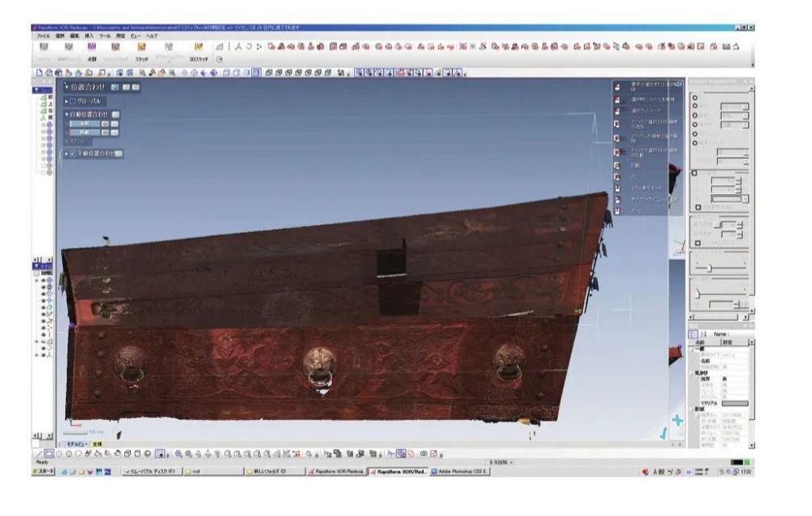Switch to Adobe Photoshop CS3 taskbar button
This screenshot has height=516, width=812.
[459, 471]
